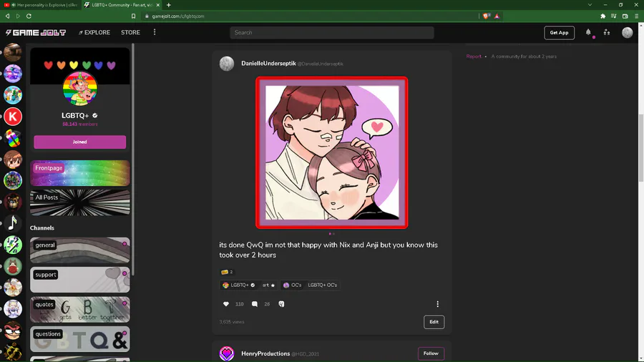Image resolution: width=644 pixels, height=362 pixels.
Task: Open a new browser tab
Action: 169,5
